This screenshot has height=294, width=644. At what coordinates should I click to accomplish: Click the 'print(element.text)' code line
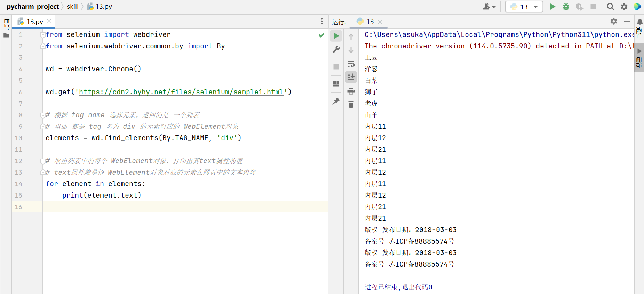click(x=102, y=195)
